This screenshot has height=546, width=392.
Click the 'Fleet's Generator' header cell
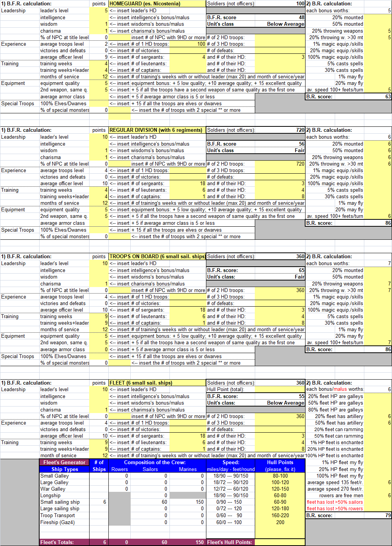(x=64, y=463)
